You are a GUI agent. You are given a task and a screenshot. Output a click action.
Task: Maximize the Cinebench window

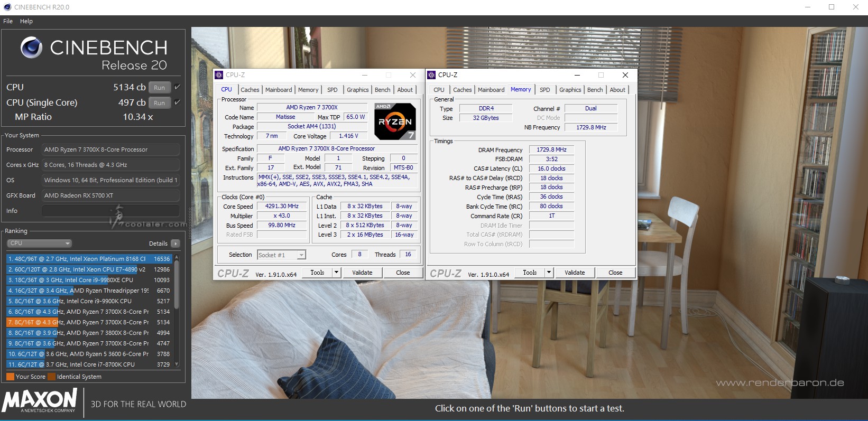click(x=832, y=7)
